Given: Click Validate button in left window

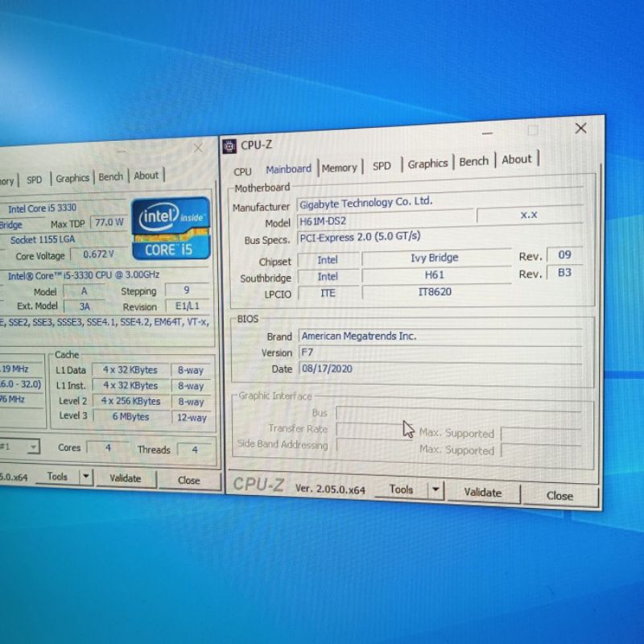Looking at the screenshot, I should [125, 478].
